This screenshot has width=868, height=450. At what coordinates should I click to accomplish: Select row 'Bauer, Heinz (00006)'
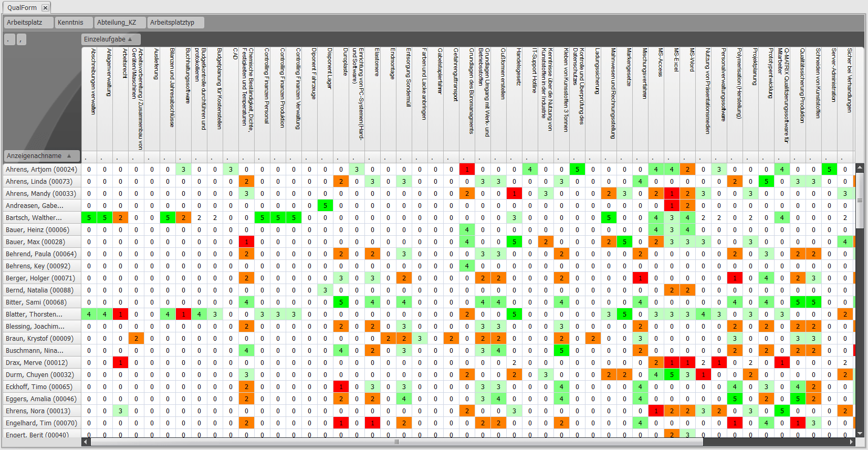click(42, 230)
